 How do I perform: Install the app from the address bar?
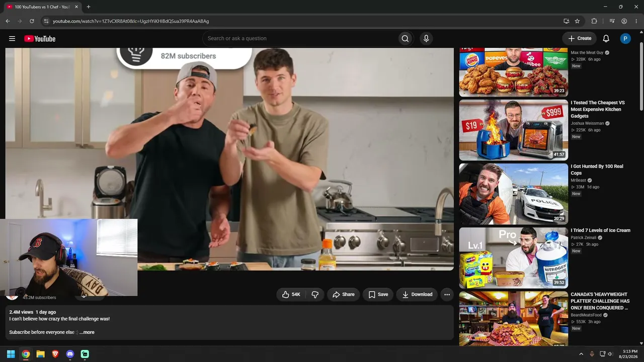(566, 21)
